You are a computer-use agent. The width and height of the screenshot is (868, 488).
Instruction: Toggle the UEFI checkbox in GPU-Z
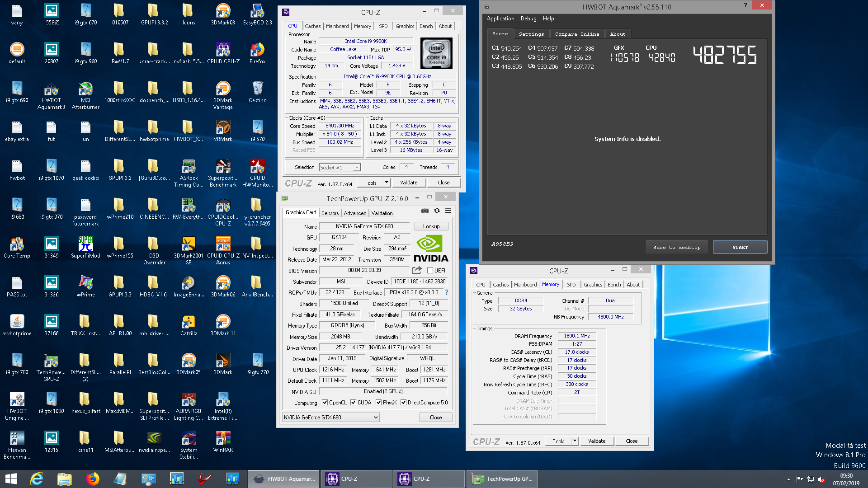click(430, 271)
